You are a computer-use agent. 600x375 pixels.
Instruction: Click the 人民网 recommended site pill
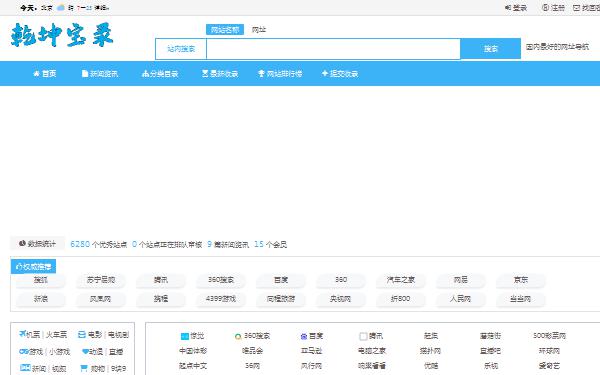tap(461, 299)
